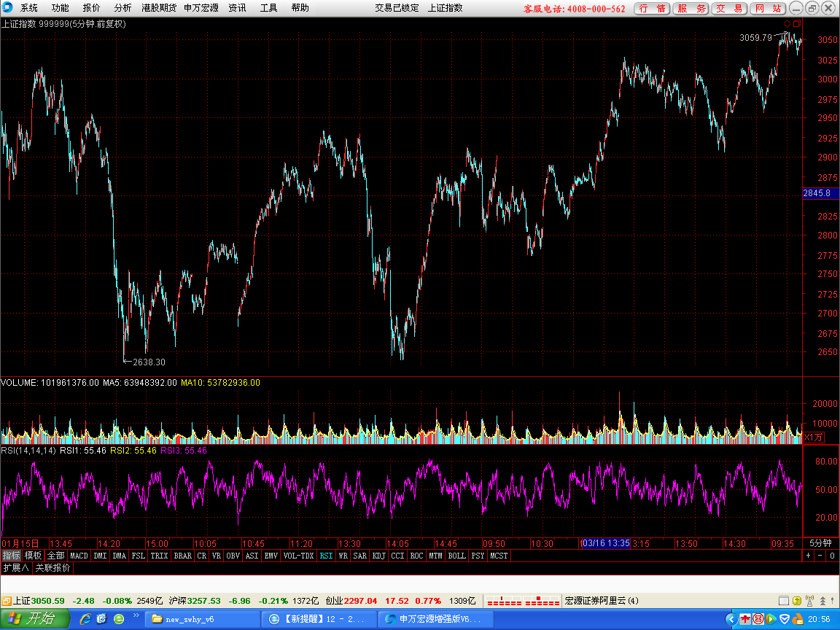Viewport: 840px width, 630px height.
Task: Click the Internet Explorer quick launch icon
Action: coord(85,619)
